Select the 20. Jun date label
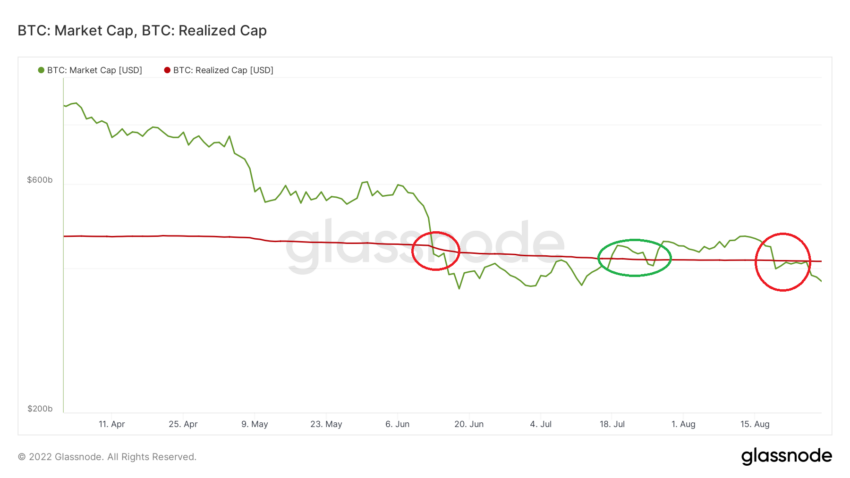Image resolution: width=850 pixels, height=478 pixels. (469, 424)
